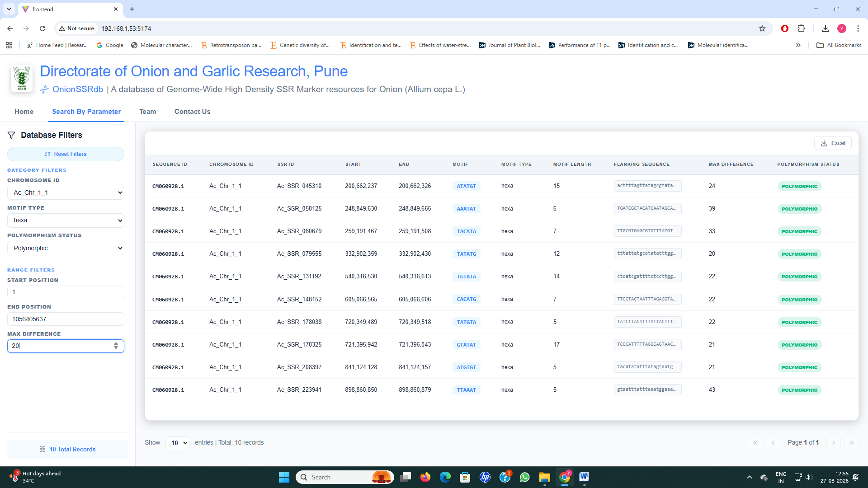Increase Max Difference using stepper arrow
Screen dimensions: 868x488
(116, 343)
